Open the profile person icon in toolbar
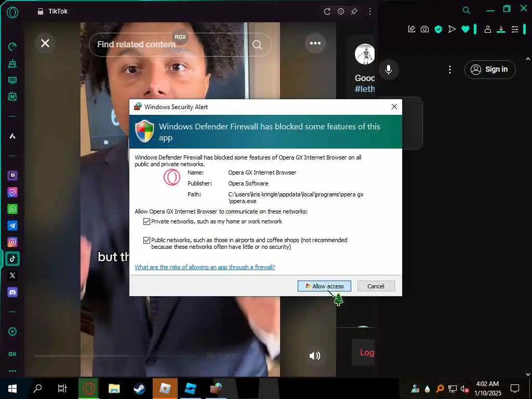 tap(487, 29)
